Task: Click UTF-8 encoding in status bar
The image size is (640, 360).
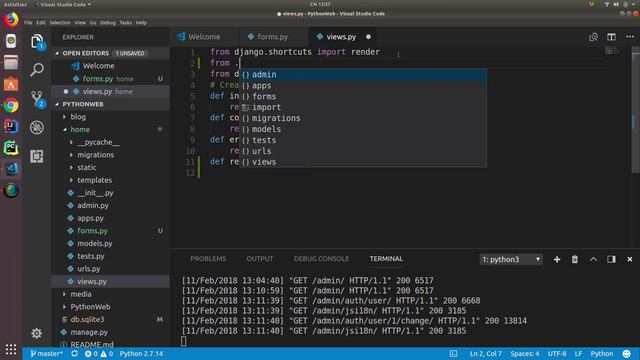Action: pos(557,353)
